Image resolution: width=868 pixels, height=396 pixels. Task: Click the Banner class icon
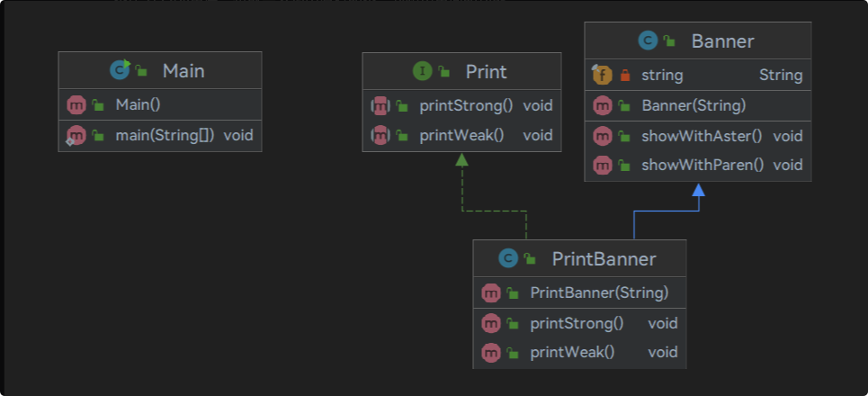649,41
